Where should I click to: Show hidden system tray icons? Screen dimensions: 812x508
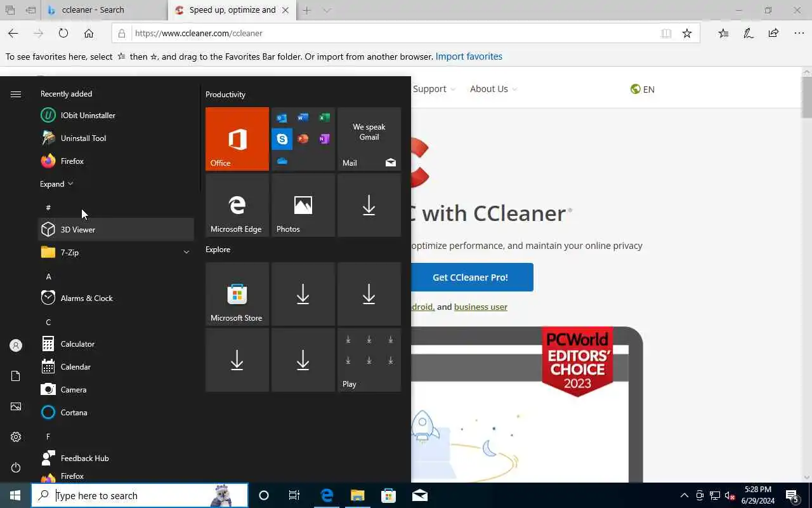[684, 495]
